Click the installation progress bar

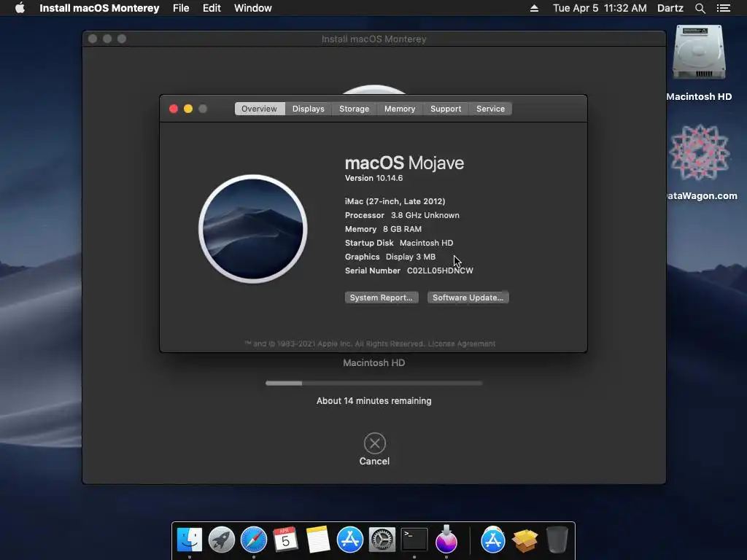[x=374, y=383]
